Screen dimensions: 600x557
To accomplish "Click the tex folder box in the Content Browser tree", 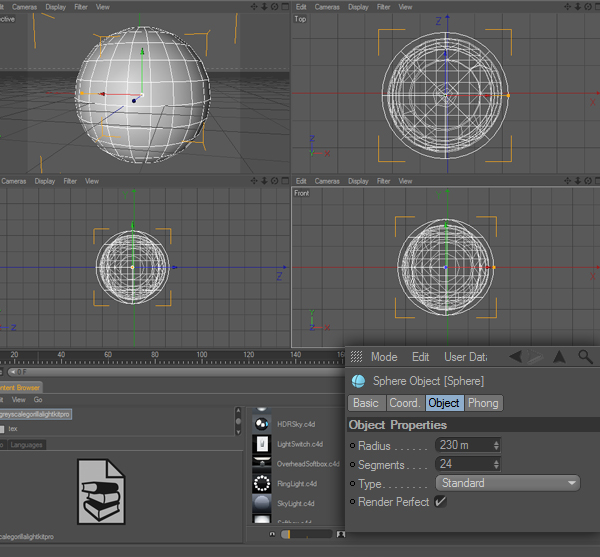I will pyautogui.click(x=2, y=429).
